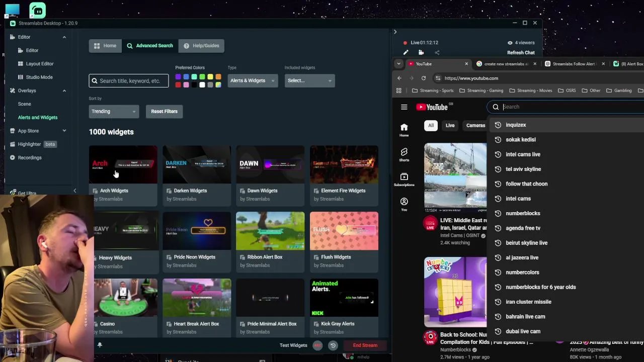The width and height of the screenshot is (644, 362).
Task: Open Highlighter beta in sidebar
Action: [33, 144]
